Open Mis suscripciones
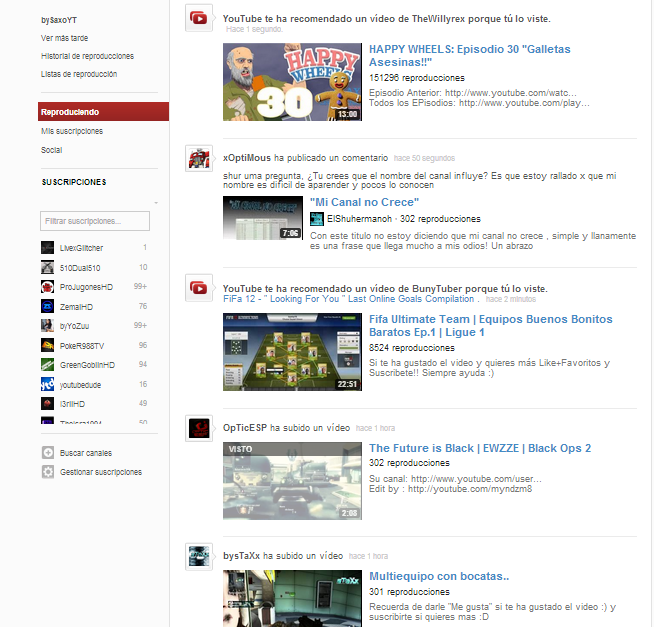 point(72,131)
